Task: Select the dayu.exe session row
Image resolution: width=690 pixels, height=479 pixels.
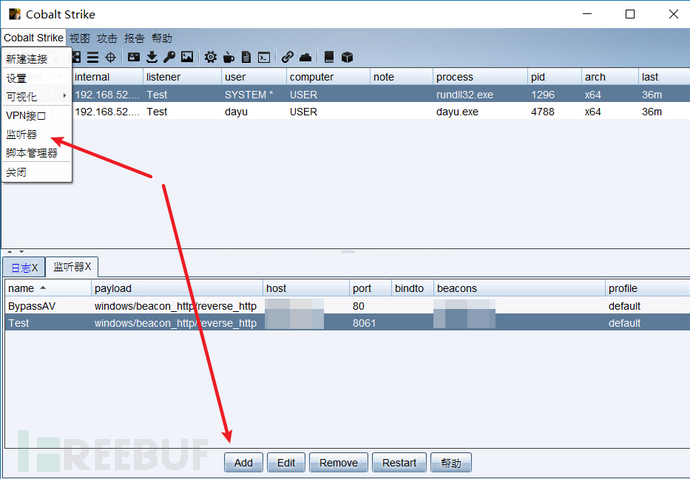Action: [300, 112]
